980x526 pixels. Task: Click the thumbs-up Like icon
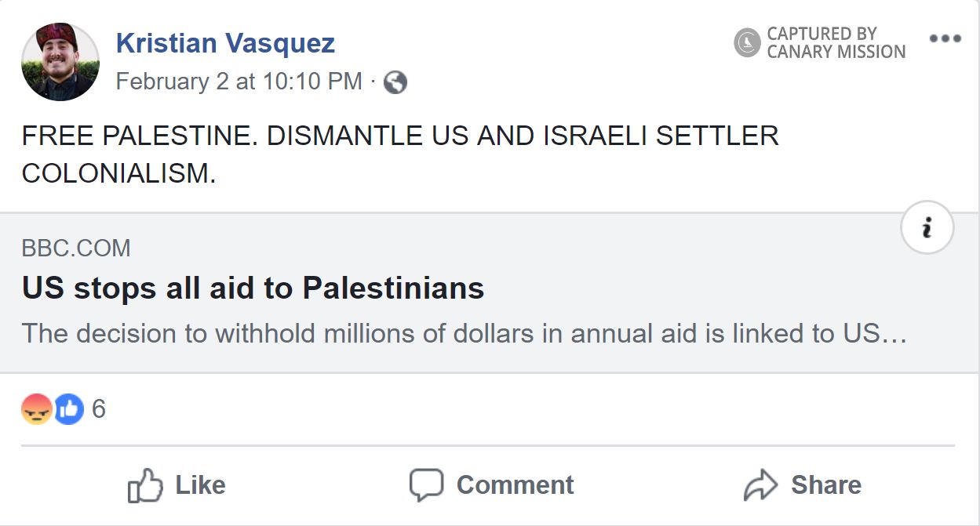(x=145, y=485)
